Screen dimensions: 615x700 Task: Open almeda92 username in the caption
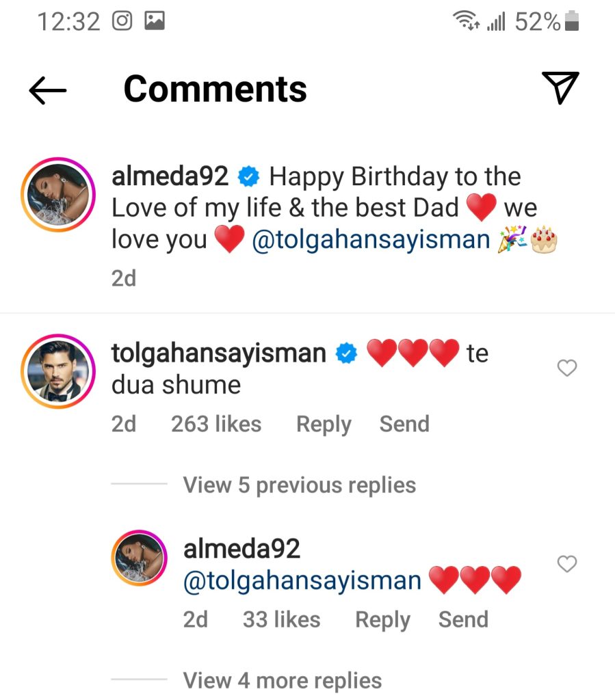pos(170,177)
